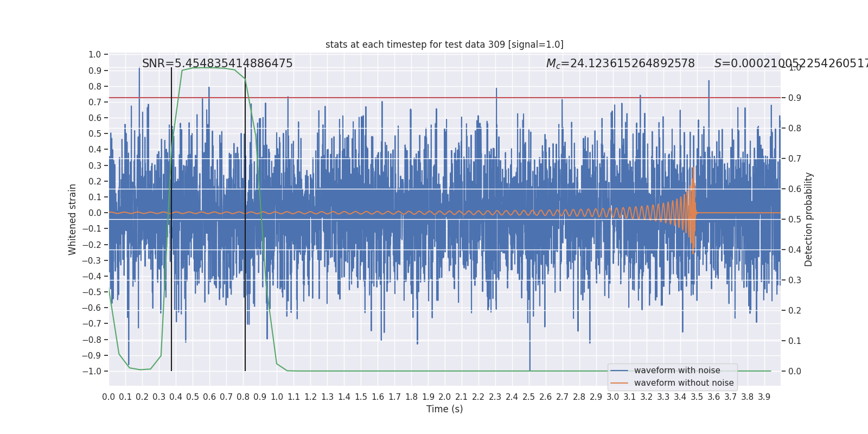Select the detection-probability tick label 0.1

tap(795, 341)
